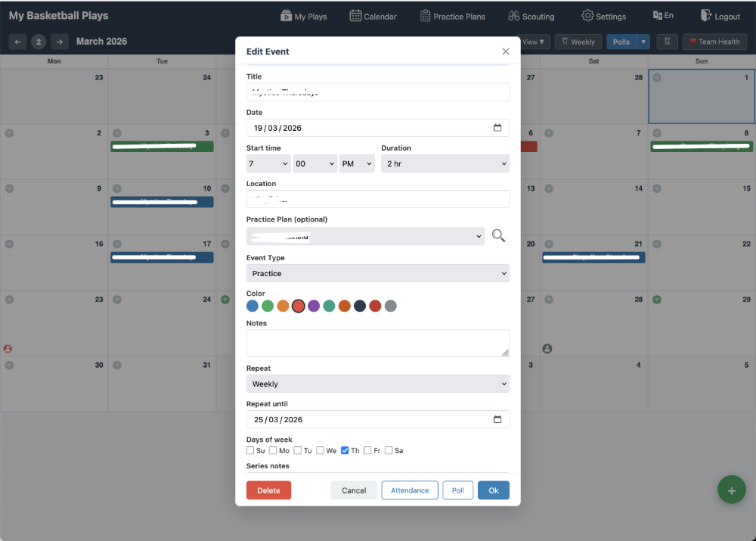756x541 pixels.
Task: Click the green plus button to add event
Action: 731,490
